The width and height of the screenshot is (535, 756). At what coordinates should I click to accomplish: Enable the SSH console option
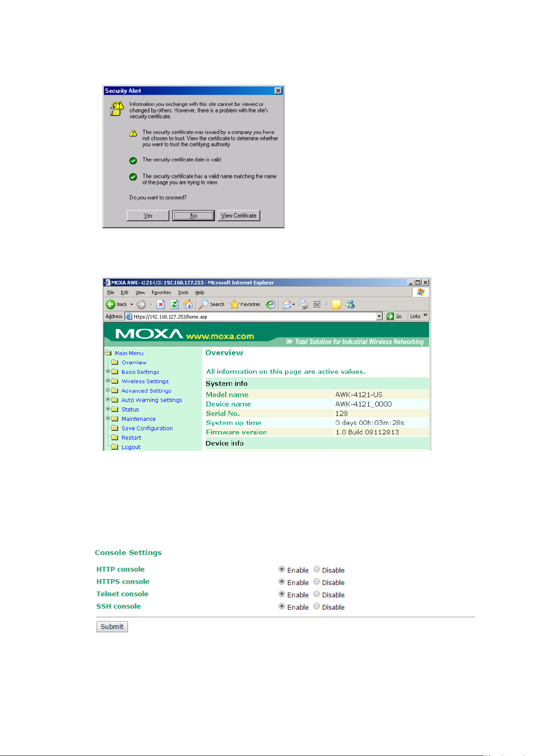click(282, 607)
